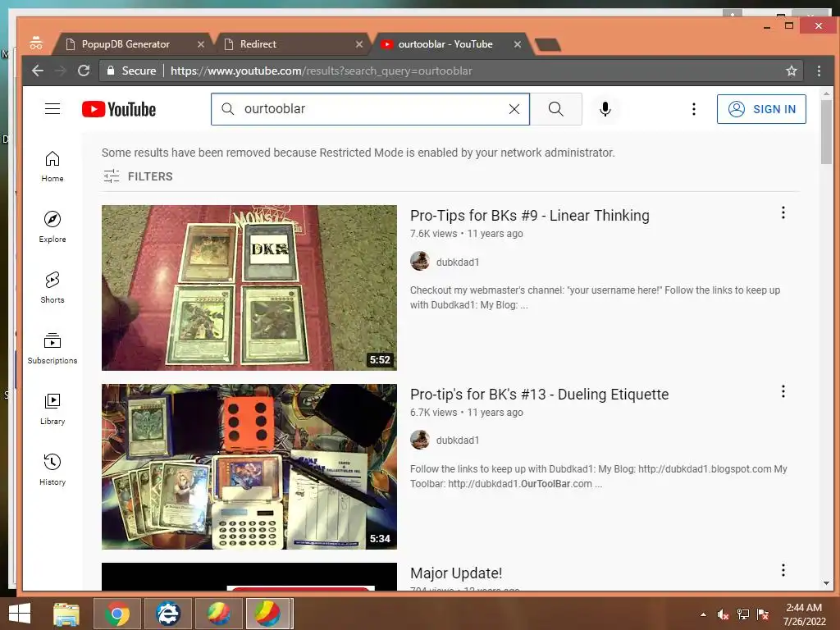Image resolution: width=840 pixels, height=630 pixels.
Task: Open the 'Major Update!' video title
Action: [x=456, y=573]
